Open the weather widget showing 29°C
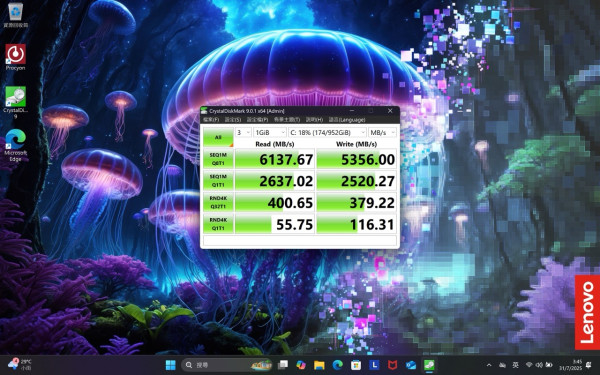 (x=20, y=364)
